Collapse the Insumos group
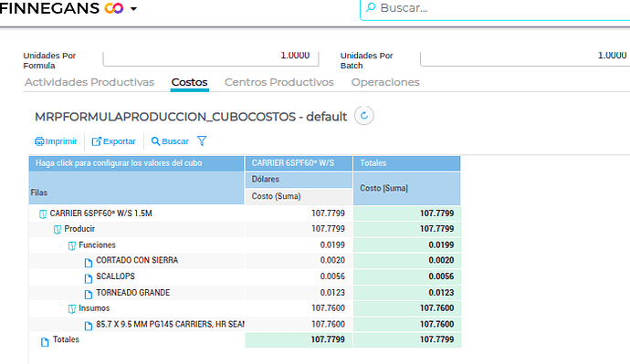Viewport: 630px width, 364px height. 72,308
